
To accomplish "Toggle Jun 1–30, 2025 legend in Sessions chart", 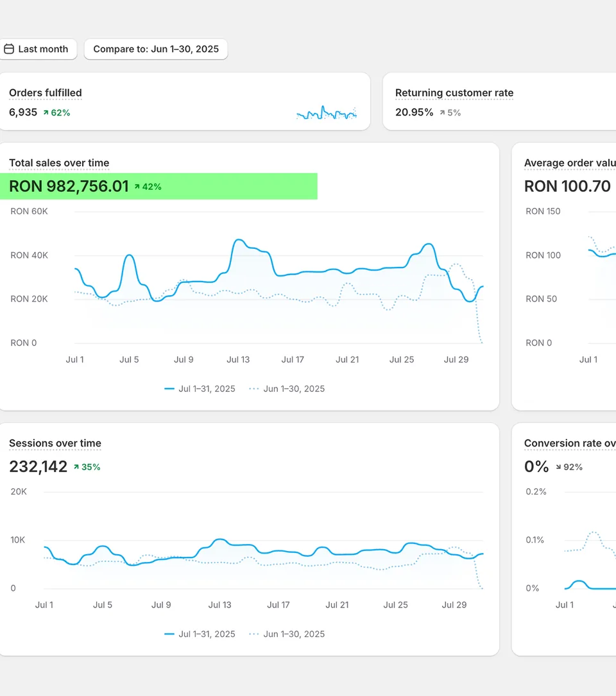I will coord(287,634).
